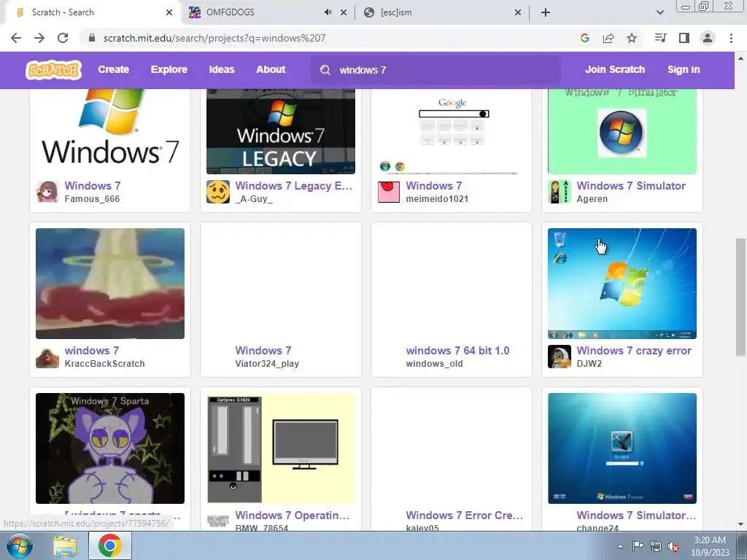The width and height of the screenshot is (747, 560).
Task: Click the browser forward arrow
Action: point(39,38)
